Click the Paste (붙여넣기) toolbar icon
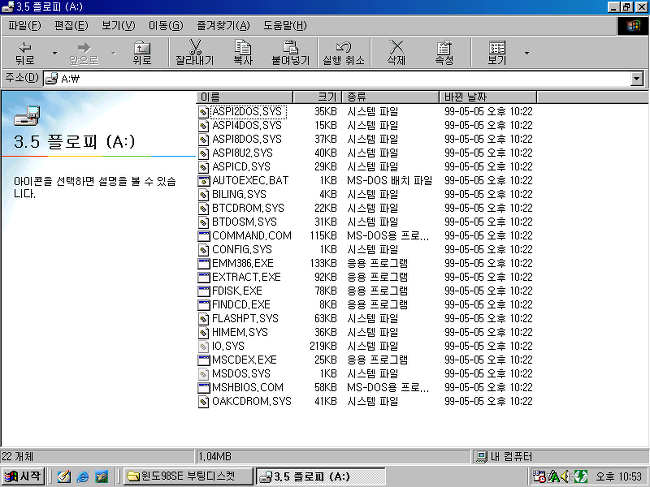The width and height of the screenshot is (650, 487). click(291, 47)
